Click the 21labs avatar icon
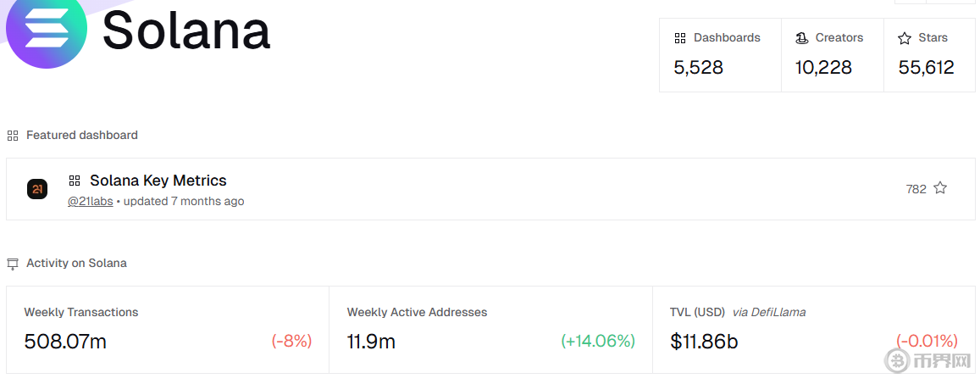This screenshot has width=980, height=384. tap(37, 189)
